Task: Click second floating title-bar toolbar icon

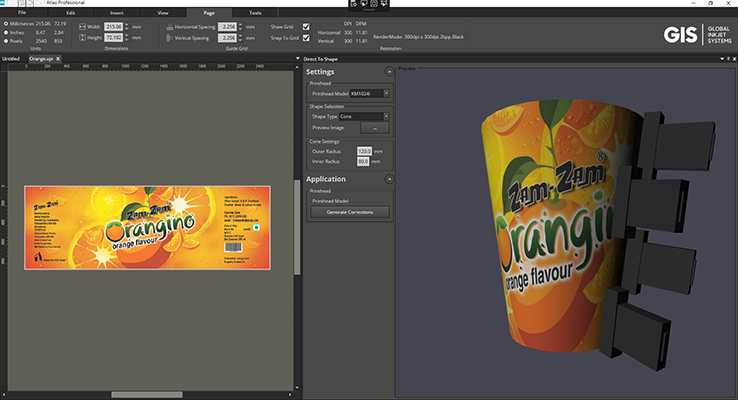Action: [364, 3]
